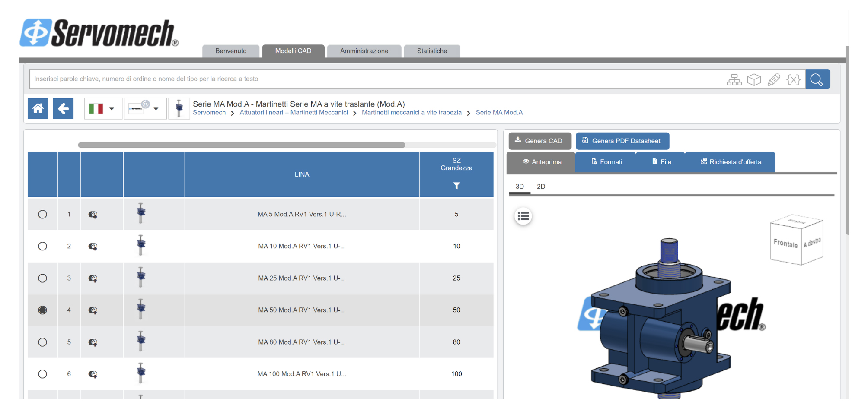Open thumbnail of MA 80 actuator

click(x=141, y=341)
